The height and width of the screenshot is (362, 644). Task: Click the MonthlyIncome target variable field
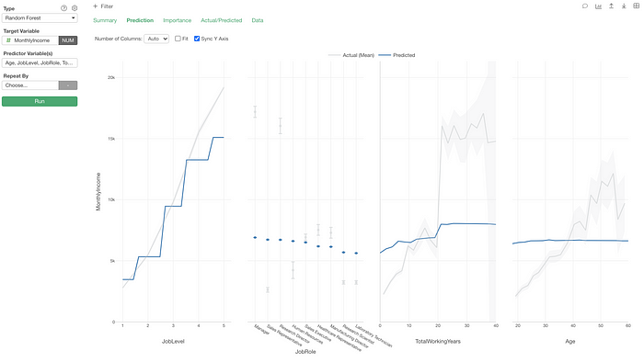(30, 40)
